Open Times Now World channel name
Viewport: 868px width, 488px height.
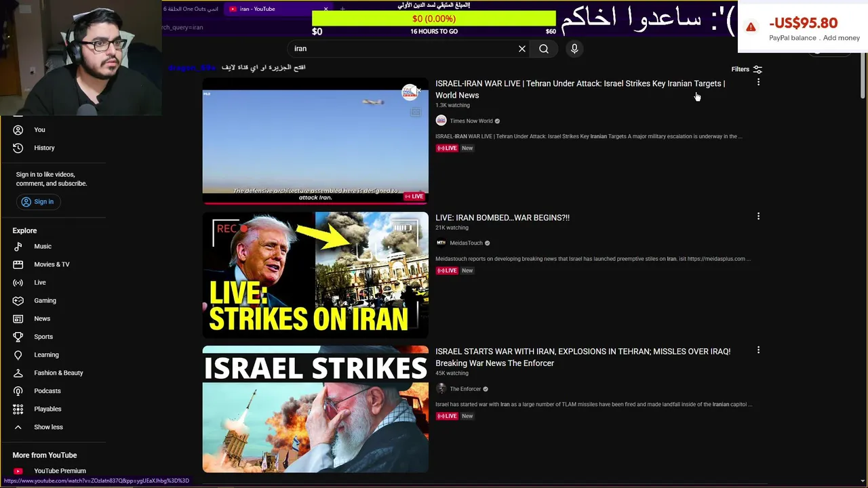pyautogui.click(x=471, y=121)
